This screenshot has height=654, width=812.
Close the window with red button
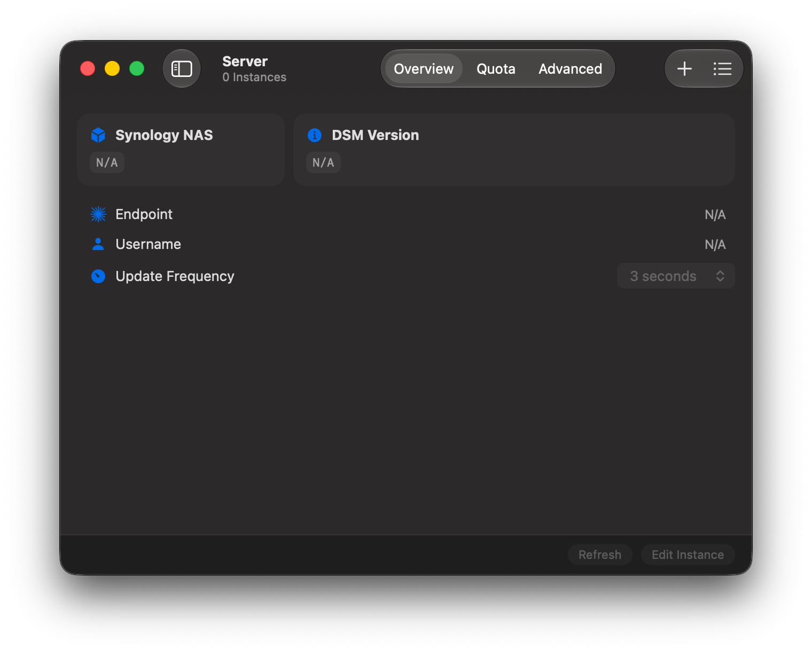click(88, 68)
